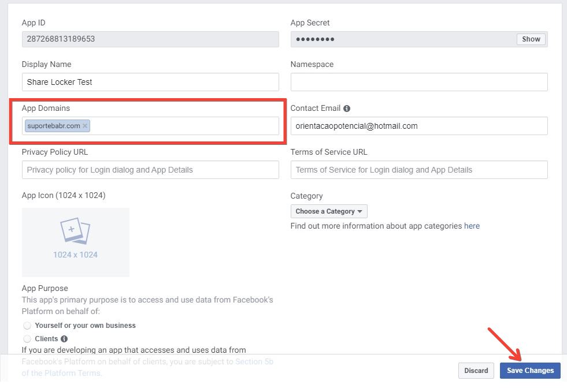The width and height of the screenshot is (567, 392).
Task: Click the Privacy Policy URL field
Action: pos(150,170)
